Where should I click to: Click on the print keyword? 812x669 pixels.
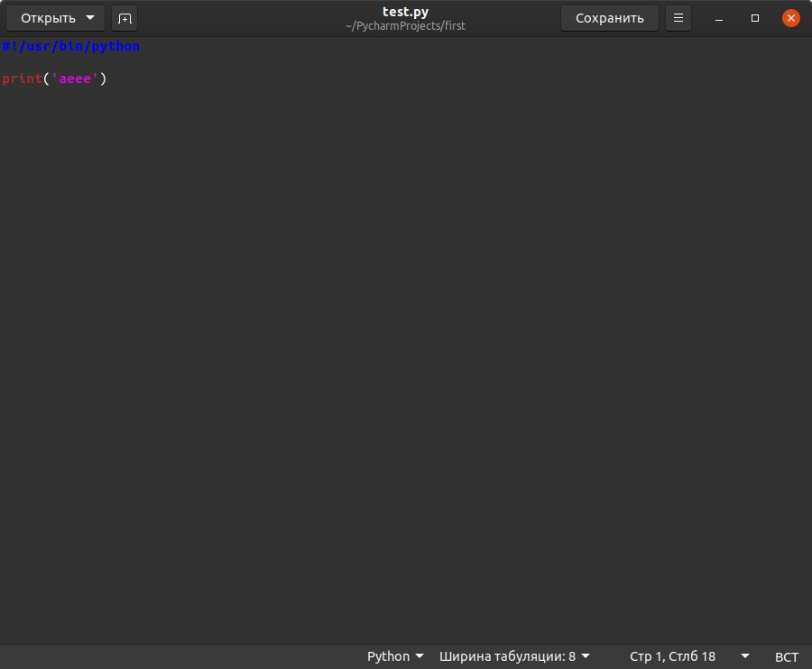coord(22,79)
